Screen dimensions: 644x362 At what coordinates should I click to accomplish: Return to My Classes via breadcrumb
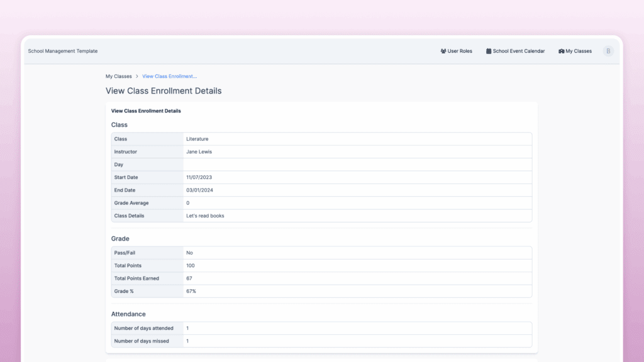click(x=119, y=76)
